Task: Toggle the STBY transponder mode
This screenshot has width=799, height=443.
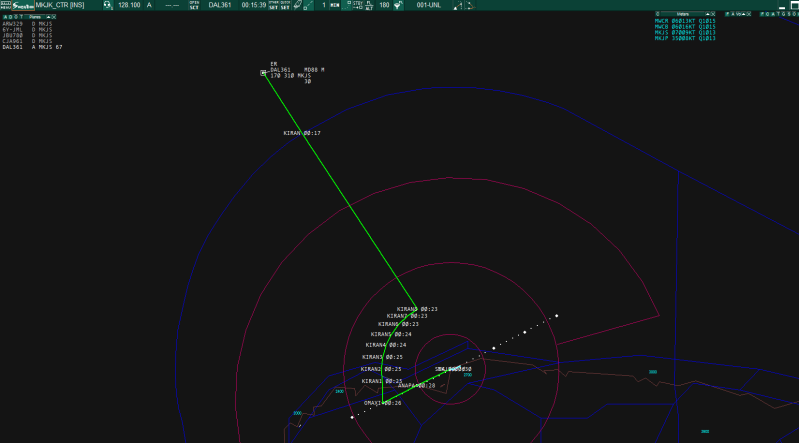Action: [358, 5]
